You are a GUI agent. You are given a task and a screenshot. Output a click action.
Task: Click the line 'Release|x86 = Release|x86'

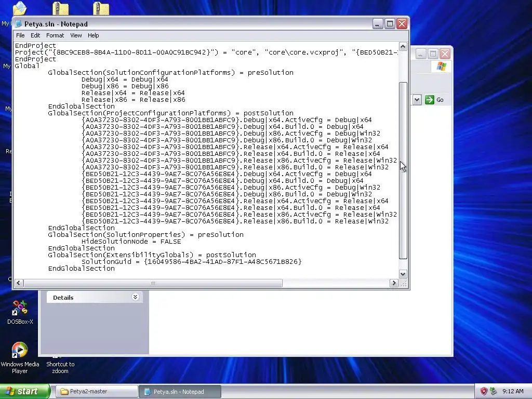click(x=133, y=100)
